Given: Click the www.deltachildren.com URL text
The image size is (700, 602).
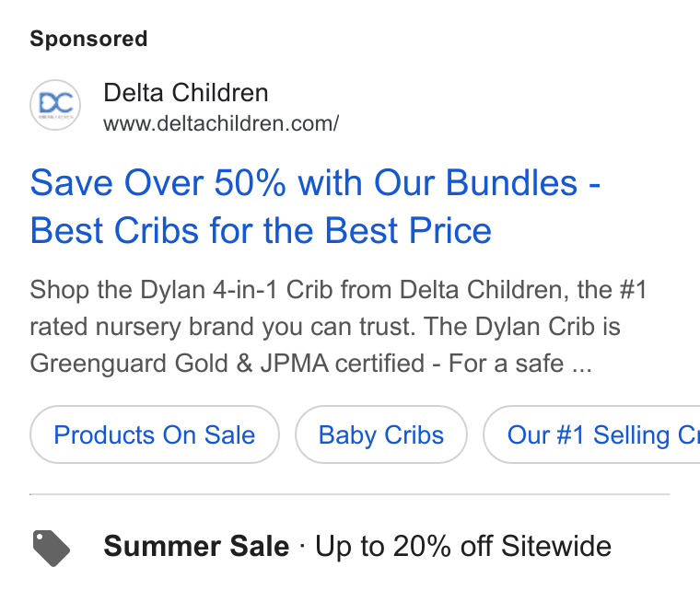Looking at the screenshot, I should [x=221, y=123].
